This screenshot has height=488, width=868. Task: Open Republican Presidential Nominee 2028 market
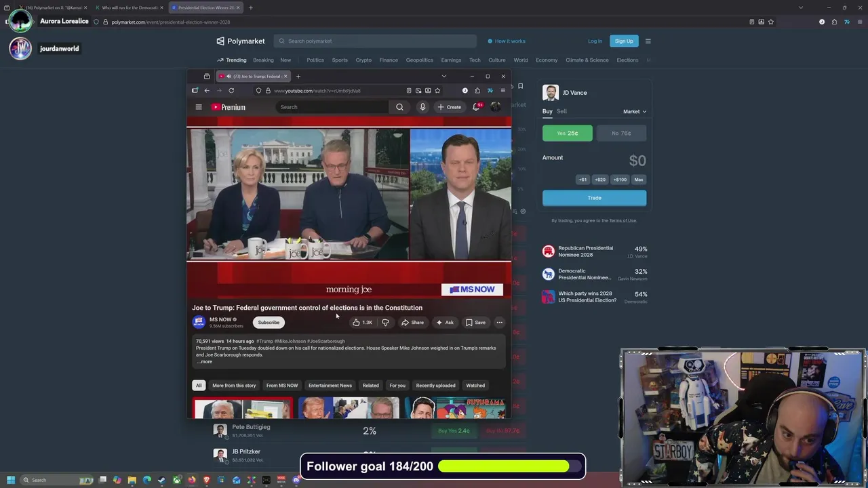point(595,251)
